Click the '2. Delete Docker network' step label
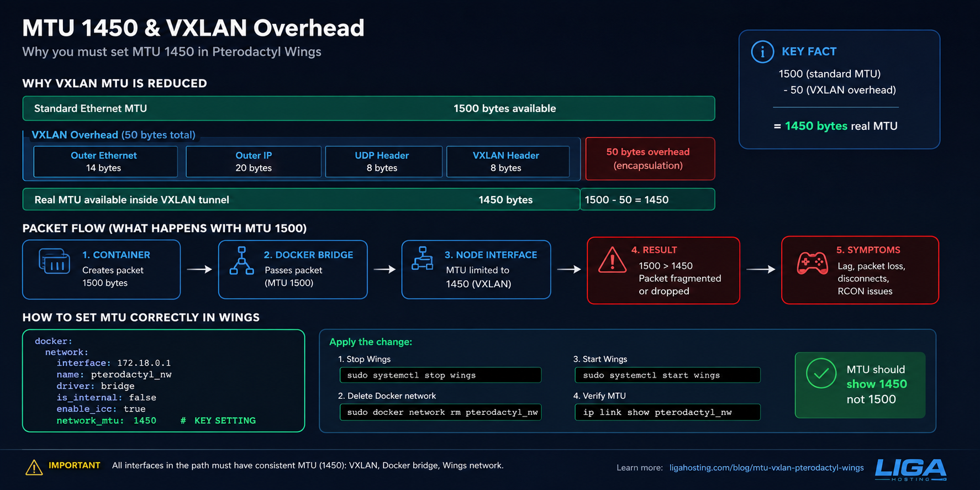Viewport: 980px width, 490px height. tap(387, 396)
